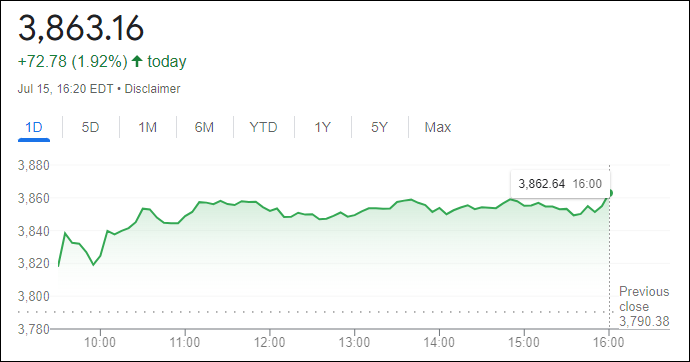Viewport: 690px width, 362px height.
Task: Show the 6M time range
Action: pos(204,128)
